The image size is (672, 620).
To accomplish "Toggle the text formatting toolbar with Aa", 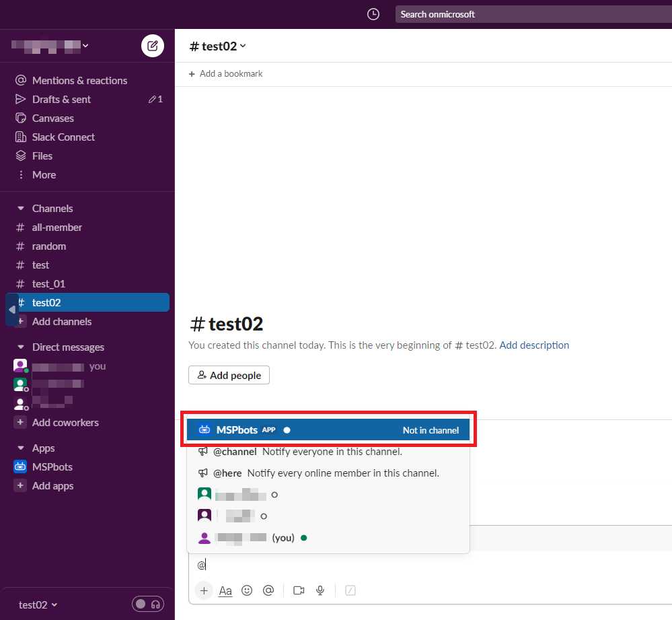I will coord(225,590).
